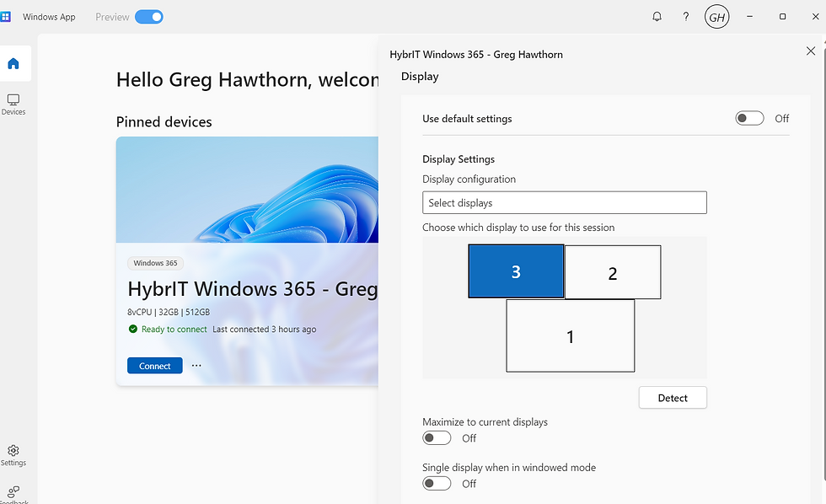Open the Feedback section in the sidebar
The height and width of the screenshot is (504, 826).
pyautogui.click(x=13, y=495)
